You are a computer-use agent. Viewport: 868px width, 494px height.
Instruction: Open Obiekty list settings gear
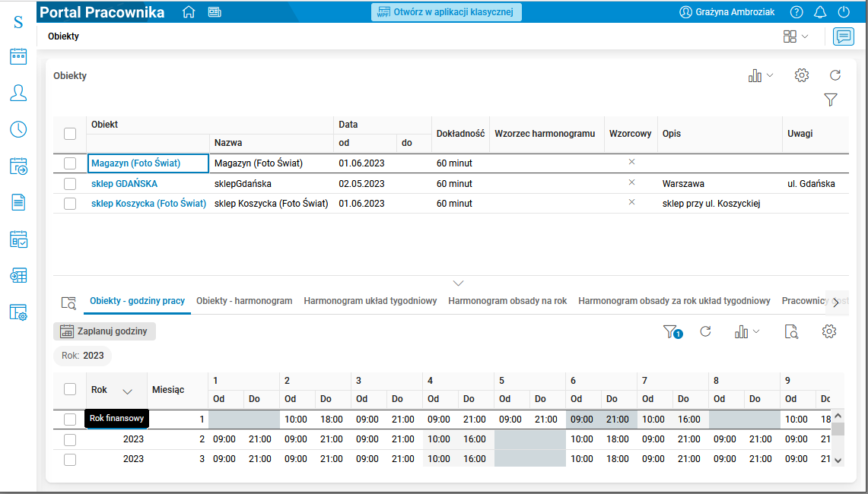tap(802, 75)
